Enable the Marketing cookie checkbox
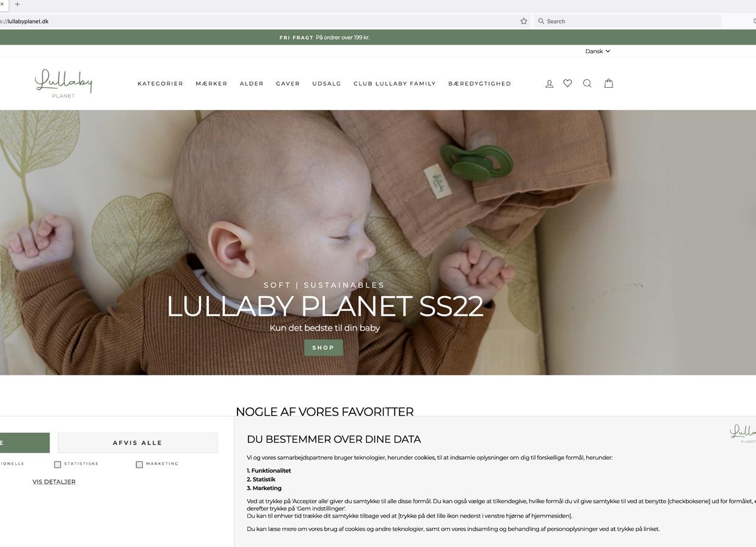 [x=139, y=465]
